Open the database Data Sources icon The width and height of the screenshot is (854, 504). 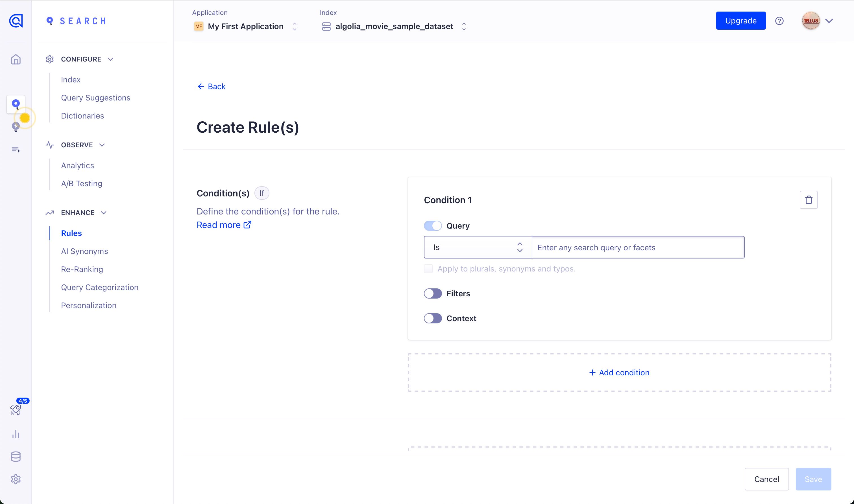[x=16, y=457]
